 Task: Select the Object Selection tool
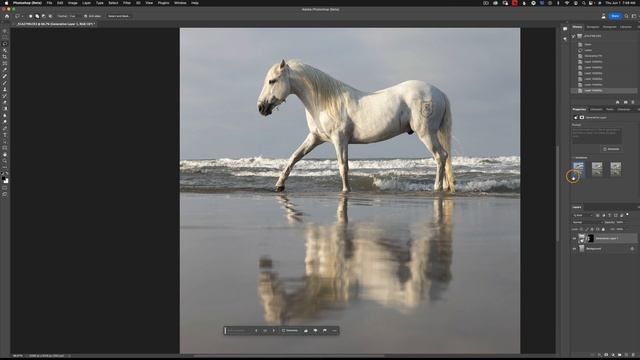point(5,50)
